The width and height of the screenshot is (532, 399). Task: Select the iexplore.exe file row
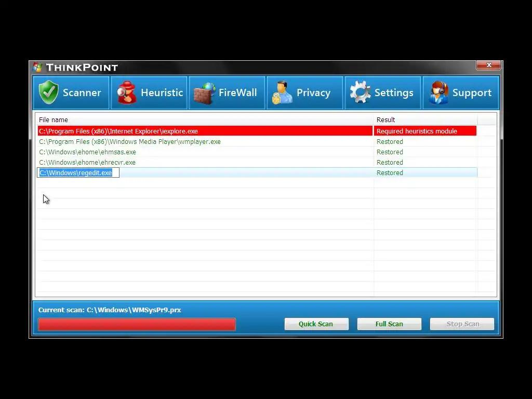click(x=257, y=131)
